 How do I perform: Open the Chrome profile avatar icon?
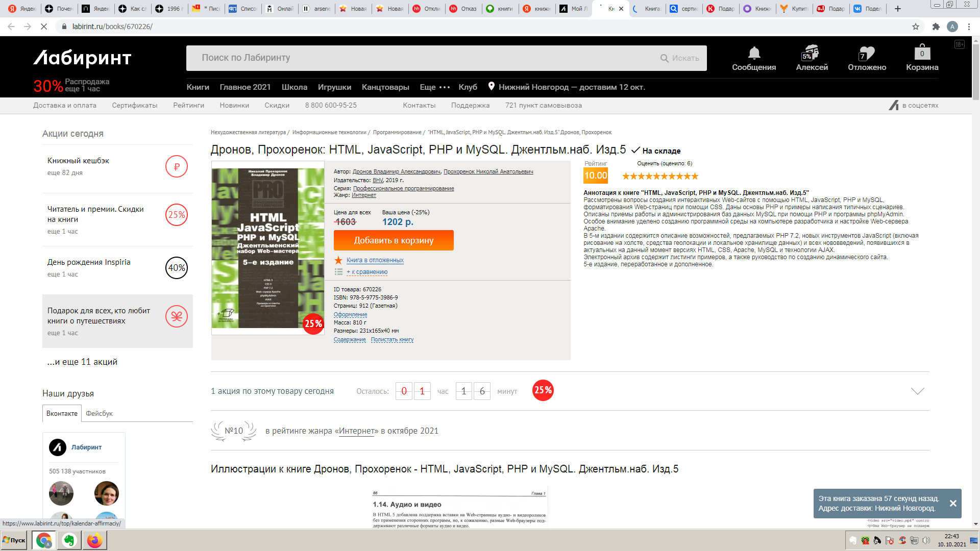952,27
